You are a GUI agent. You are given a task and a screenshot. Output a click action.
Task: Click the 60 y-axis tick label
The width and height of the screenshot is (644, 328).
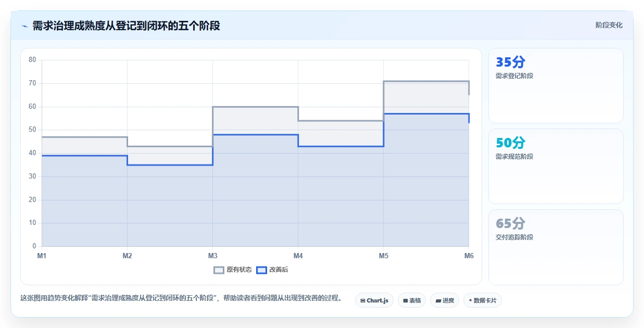(x=32, y=107)
